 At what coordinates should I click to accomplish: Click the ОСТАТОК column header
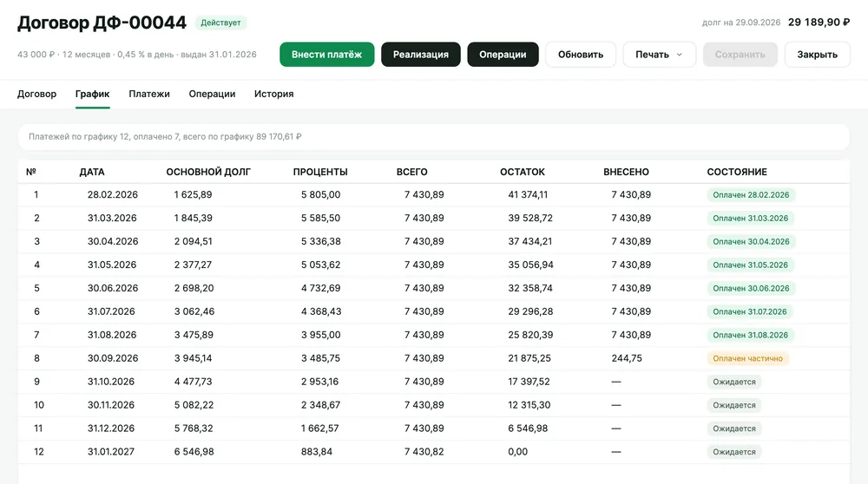tap(522, 172)
